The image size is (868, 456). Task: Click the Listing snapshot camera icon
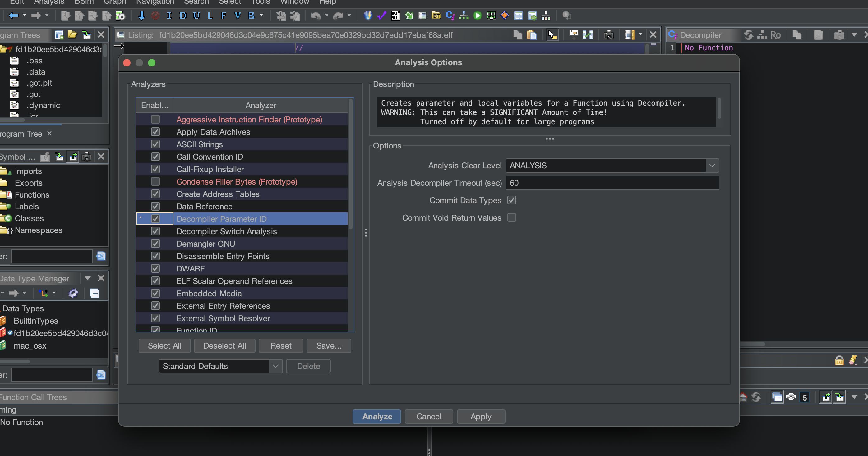click(608, 35)
